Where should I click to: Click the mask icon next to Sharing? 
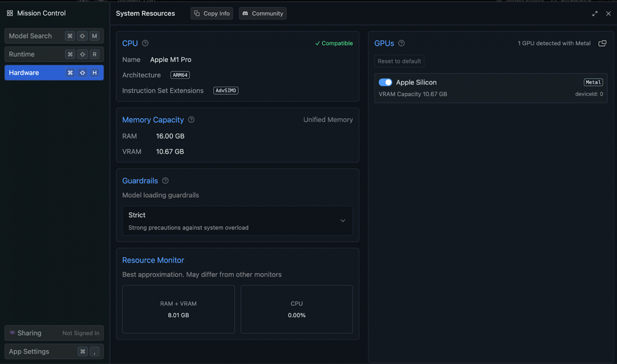(12, 333)
